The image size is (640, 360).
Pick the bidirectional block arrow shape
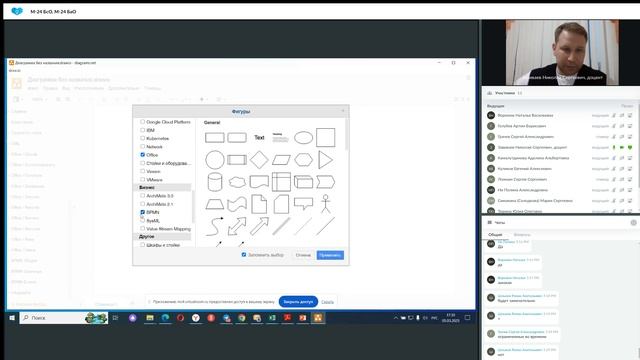[237, 226]
